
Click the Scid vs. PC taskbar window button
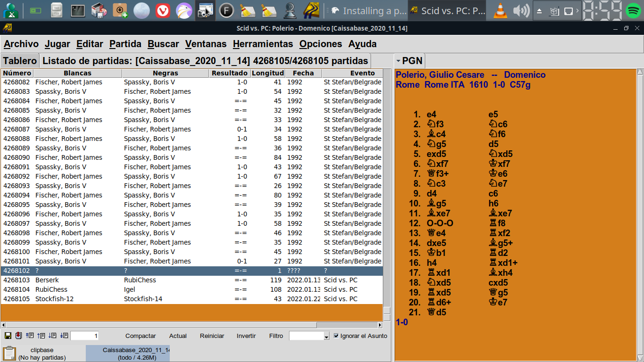tap(447, 10)
